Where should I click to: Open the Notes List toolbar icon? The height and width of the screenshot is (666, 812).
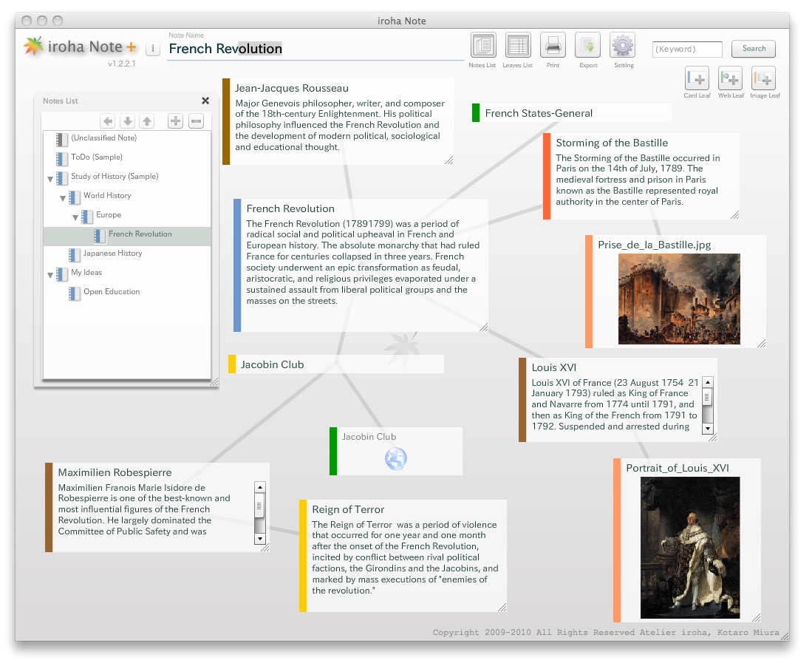coord(482,45)
